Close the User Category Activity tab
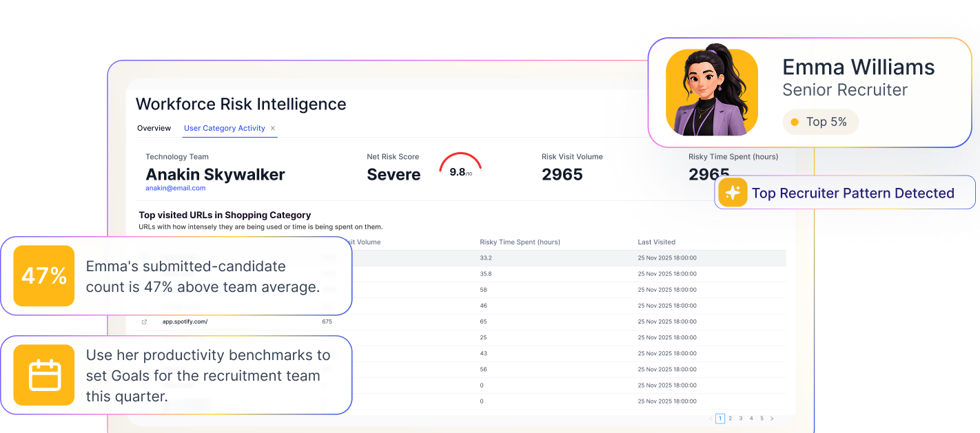The height and width of the screenshot is (433, 980). point(273,128)
